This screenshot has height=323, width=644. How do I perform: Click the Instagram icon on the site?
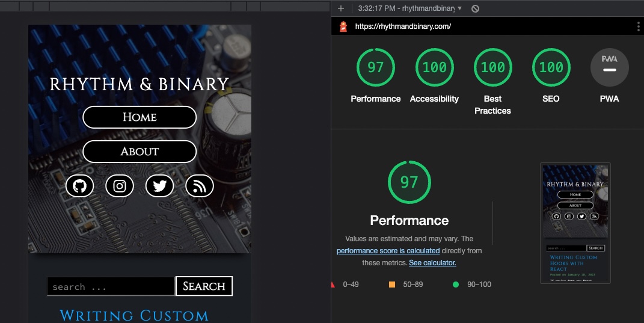[120, 186]
